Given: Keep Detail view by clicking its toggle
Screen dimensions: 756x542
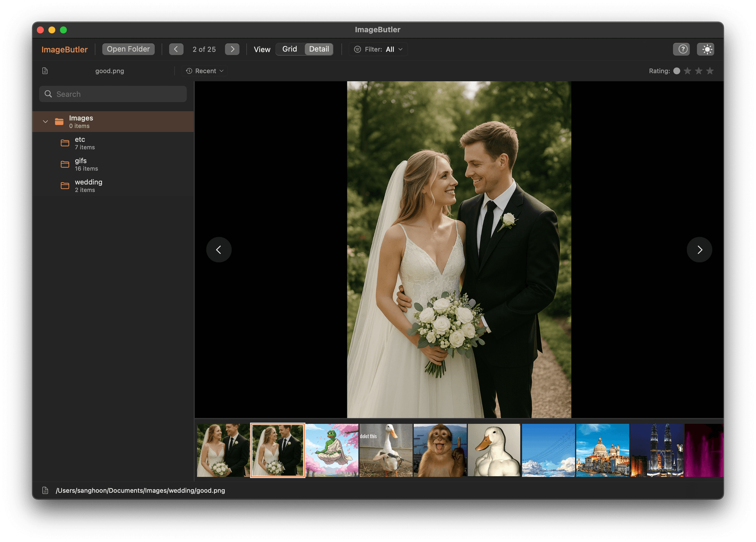Looking at the screenshot, I should (x=319, y=49).
